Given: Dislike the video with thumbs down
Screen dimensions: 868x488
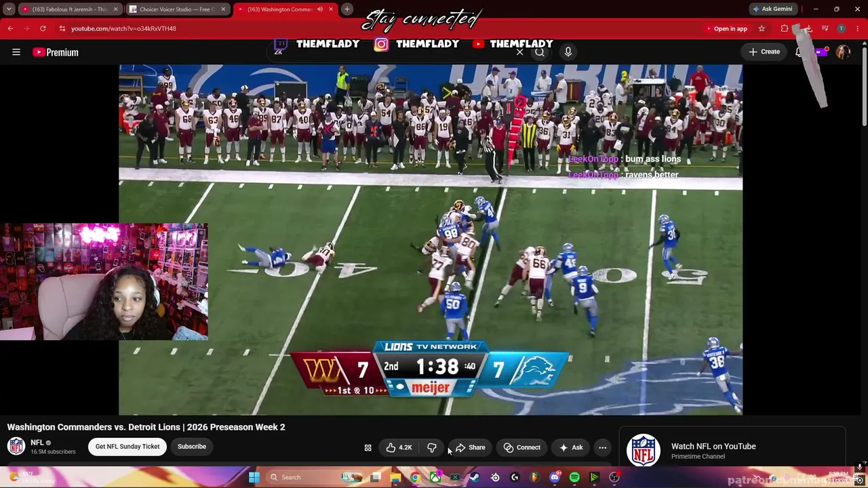Looking at the screenshot, I should pyautogui.click(x=431, y=447).
